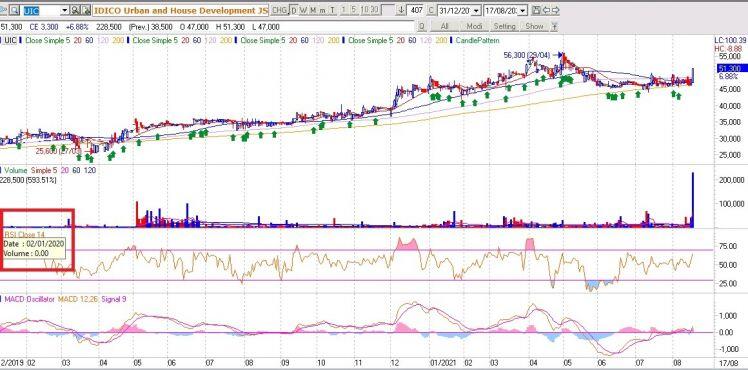Click the CHG button
The height and width of the screenshot is (370, 748).
tap(280, 10)
